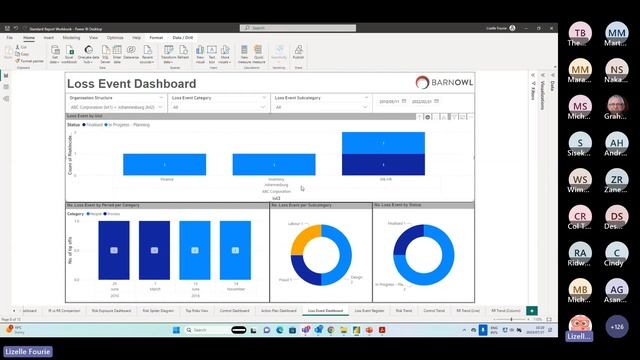Insert a Text box
The image size is (640, 360).
pyautogui.click(x=212, y=54)
